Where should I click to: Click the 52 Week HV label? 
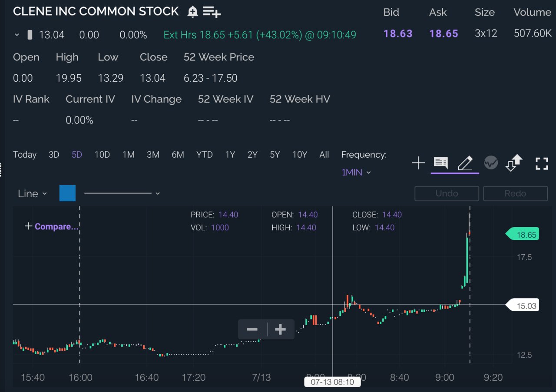pos(300,99)
